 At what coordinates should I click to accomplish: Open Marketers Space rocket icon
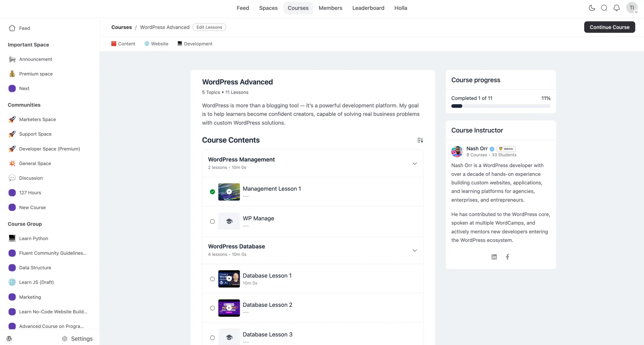click(x=12, y=119)
